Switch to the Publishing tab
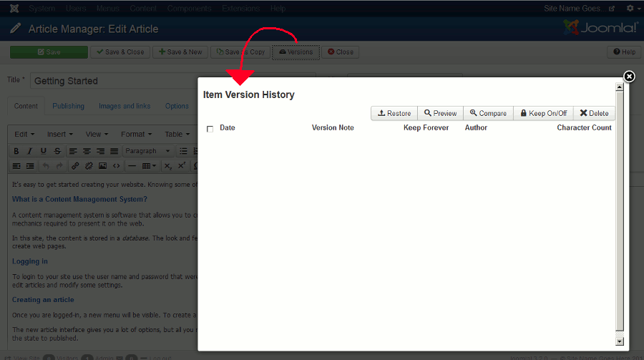 click(x=68, y=106)
